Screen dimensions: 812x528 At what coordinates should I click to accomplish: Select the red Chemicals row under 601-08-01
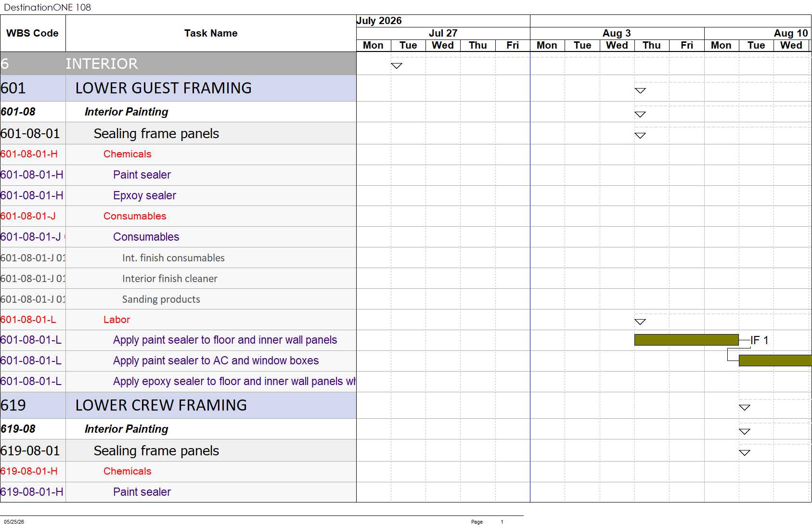[x=178, y=154]
